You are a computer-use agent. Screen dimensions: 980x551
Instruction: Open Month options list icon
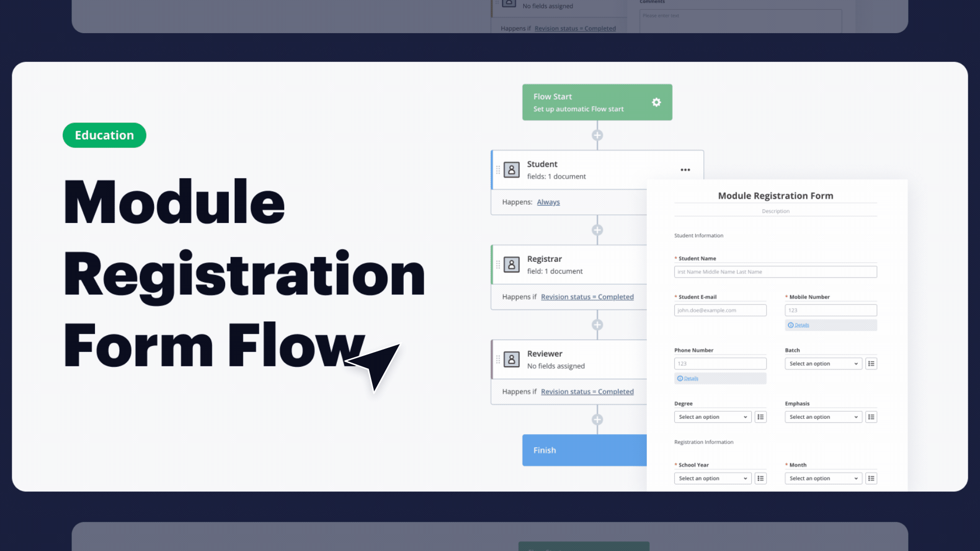pyautogui.click(x=871, y=479)
